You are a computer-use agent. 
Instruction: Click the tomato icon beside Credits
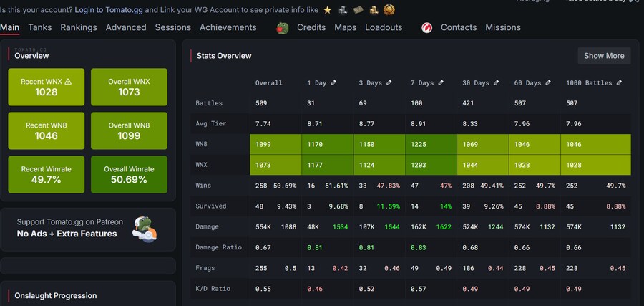[x=283, y=28]
